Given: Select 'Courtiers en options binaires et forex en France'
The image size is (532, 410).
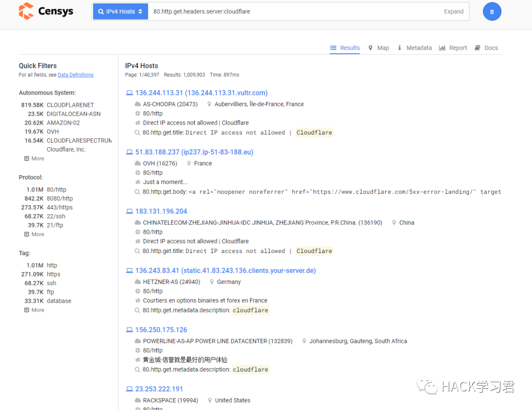Looking at the screenshot, I should click(205, 300).
